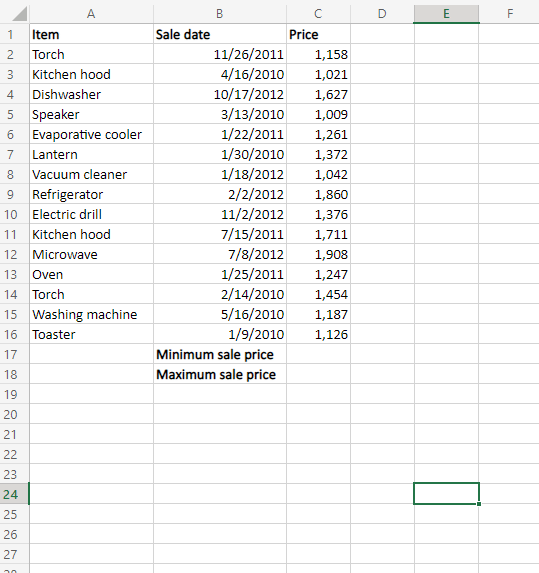
Task: Select the 'Torch' cell in row 2
Action: point(91,54)
